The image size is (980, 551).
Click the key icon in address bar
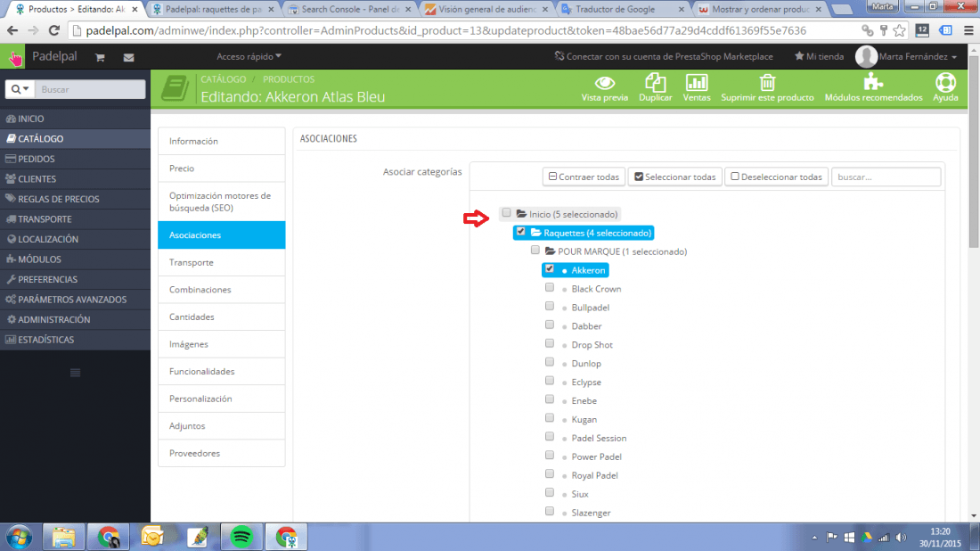[884, 30]
